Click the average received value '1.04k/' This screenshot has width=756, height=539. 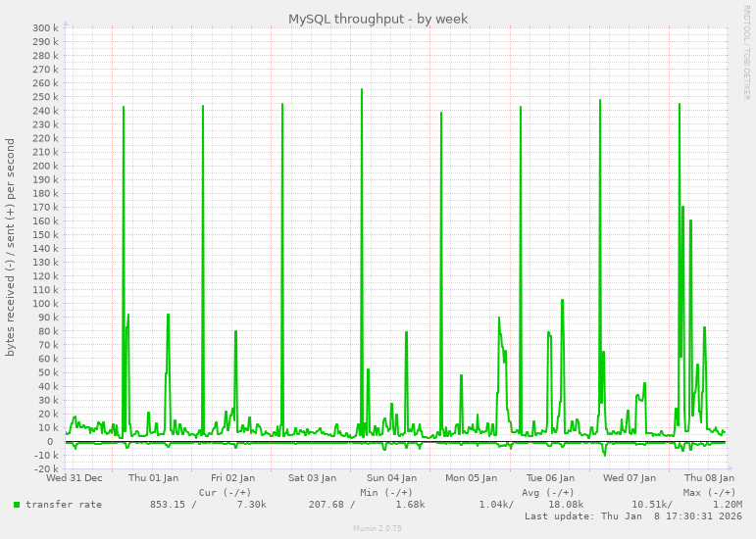[496, 505]
